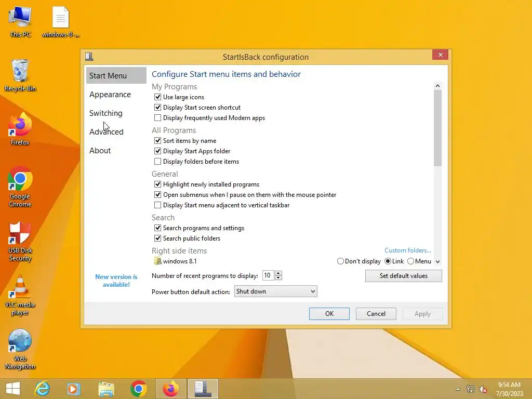Click the vertical scrollbar thumb
This screenshot has height=399, width=532.
click(437, 128)
